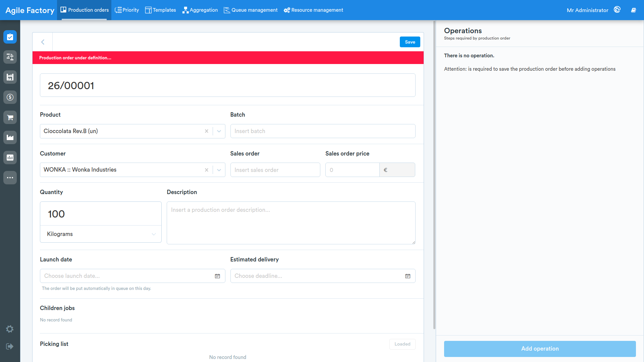Open the dollar coin sidebar icon
The height and width of the screenshot is (362, 644).
10,97
